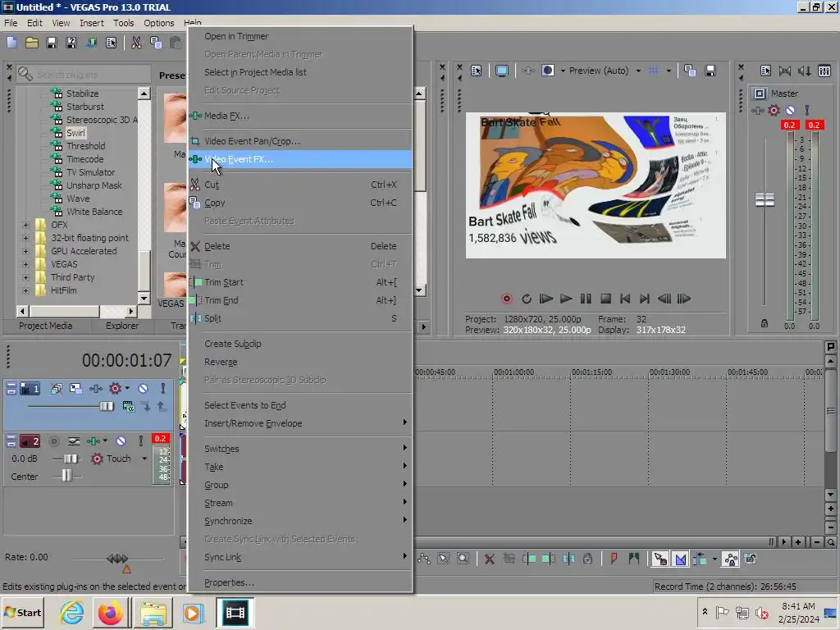
Task: Arm audio track 2 for record
Action: point(53,441)
